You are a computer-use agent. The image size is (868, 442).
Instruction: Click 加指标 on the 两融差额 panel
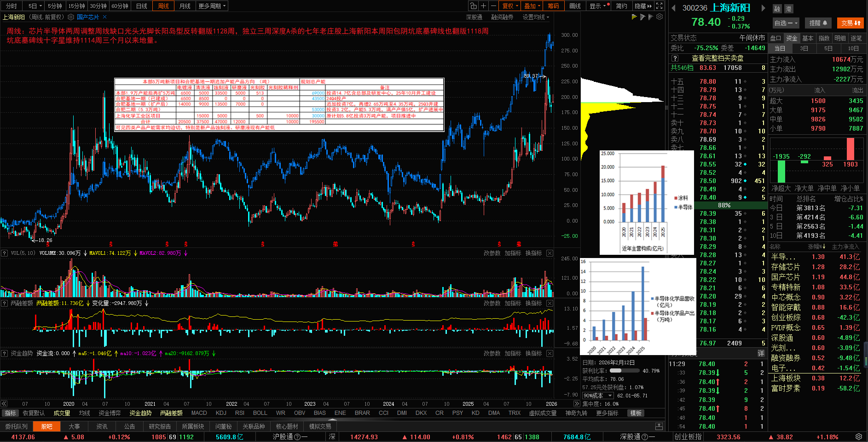point(513,303)
